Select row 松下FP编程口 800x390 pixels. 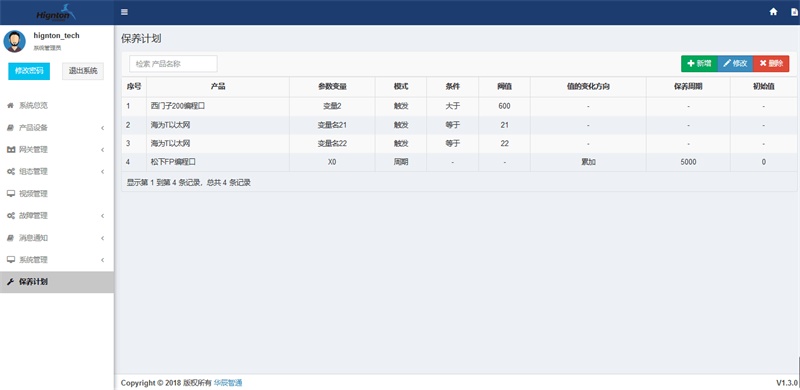click(x=459, y=162)
